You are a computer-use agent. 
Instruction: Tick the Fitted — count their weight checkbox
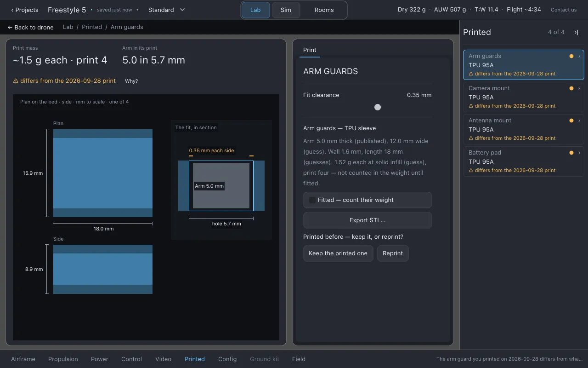pos(312,200)
